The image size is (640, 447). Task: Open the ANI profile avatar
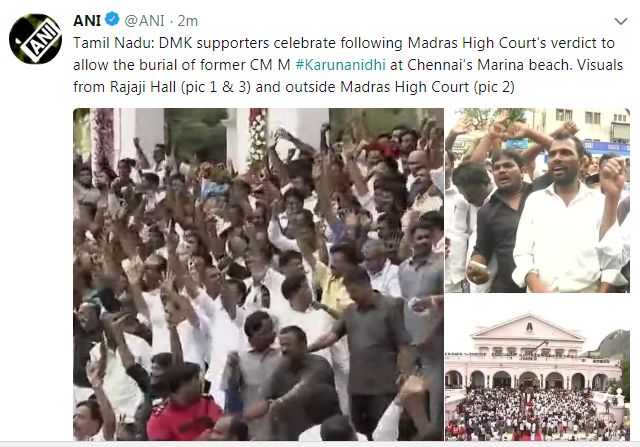(x=36, y=39)
